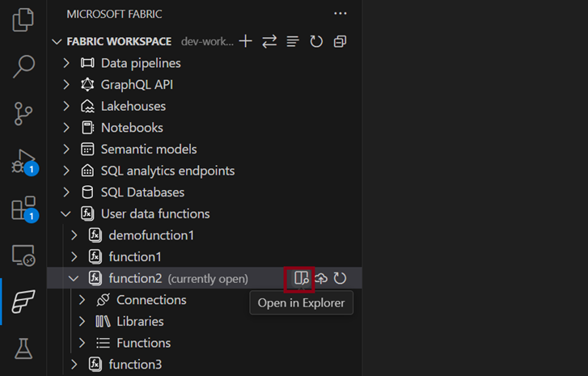Create new item with plus icon
The image size is (588, 376).
click(x=246, y=41)
